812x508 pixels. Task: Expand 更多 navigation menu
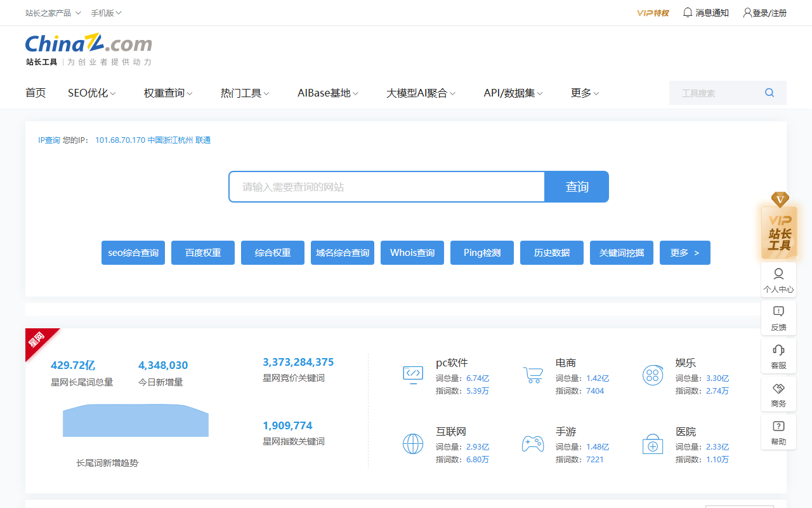(585, 93)
